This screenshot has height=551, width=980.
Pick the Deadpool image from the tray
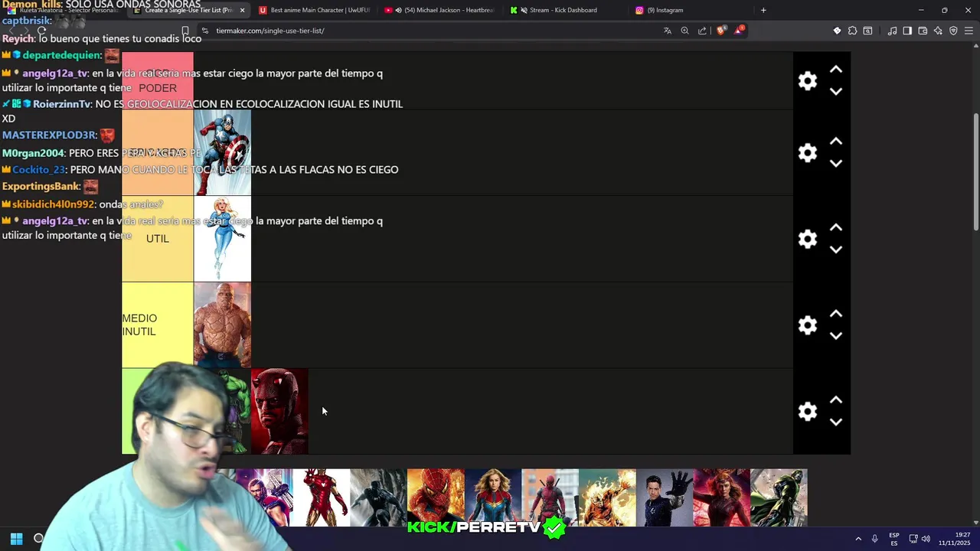[x=550, y=497]
